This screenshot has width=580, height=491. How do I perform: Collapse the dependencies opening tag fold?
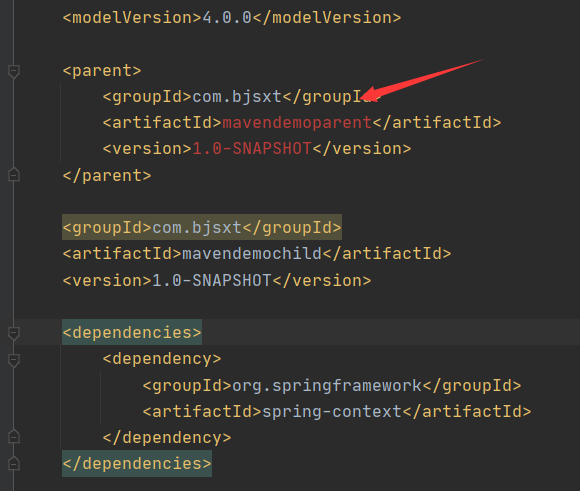coord(14,333)
